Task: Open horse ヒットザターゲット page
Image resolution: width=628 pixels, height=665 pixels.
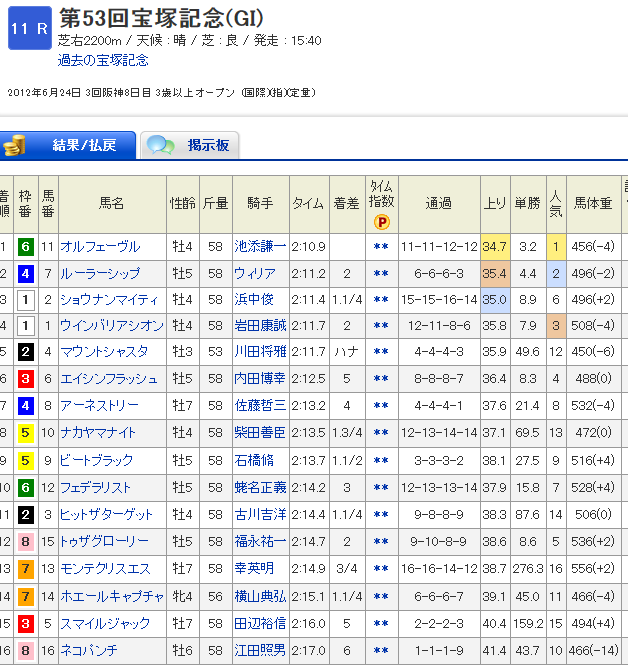Action: (x=106, y=514)
